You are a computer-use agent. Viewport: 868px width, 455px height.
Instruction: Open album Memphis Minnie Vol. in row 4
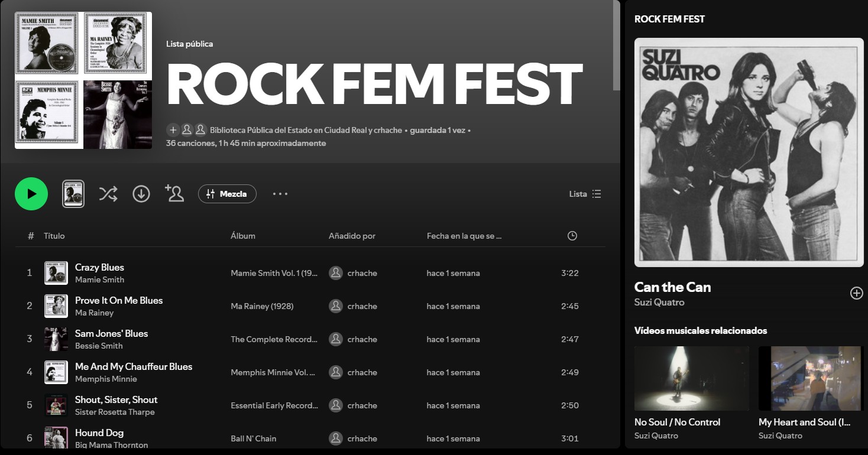(273, 372)
